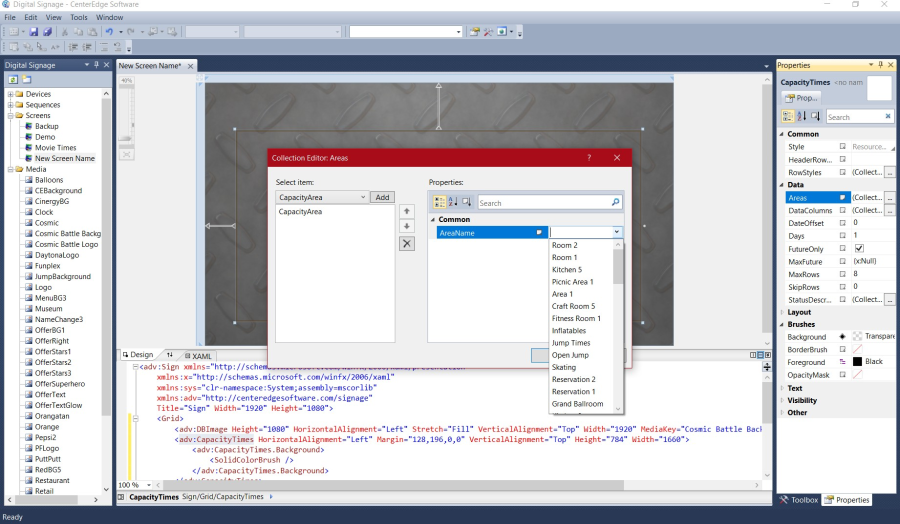Expand the Devices tree node
Screen dimensions: 900x524
pos(10,94)
